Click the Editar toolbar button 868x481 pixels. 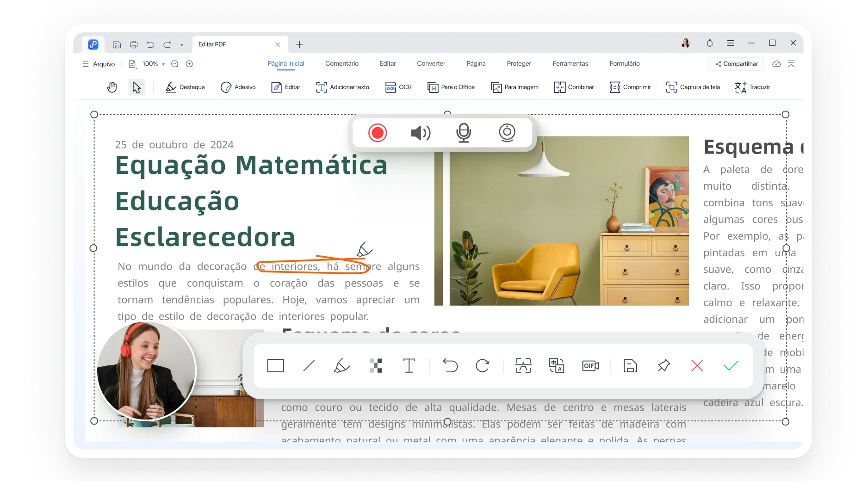point(286,87)
